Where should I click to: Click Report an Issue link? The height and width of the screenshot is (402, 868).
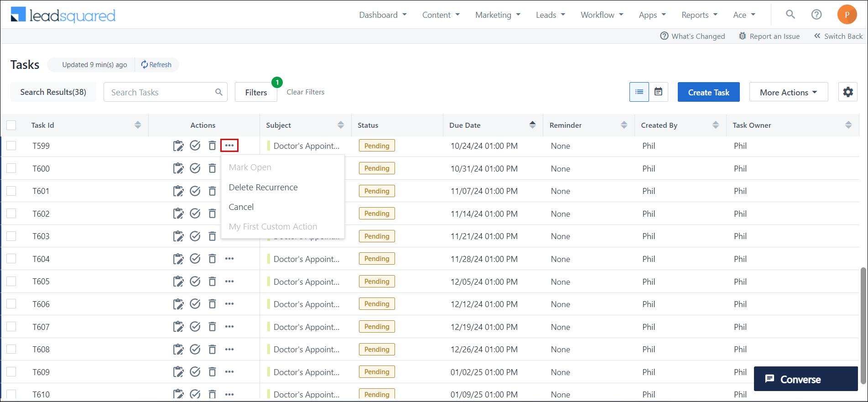769,36
